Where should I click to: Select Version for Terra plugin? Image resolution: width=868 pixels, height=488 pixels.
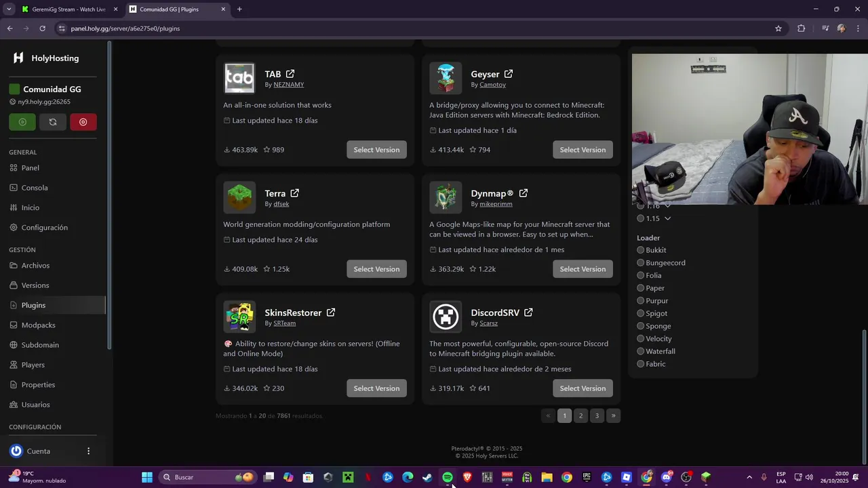pos(376,269)
